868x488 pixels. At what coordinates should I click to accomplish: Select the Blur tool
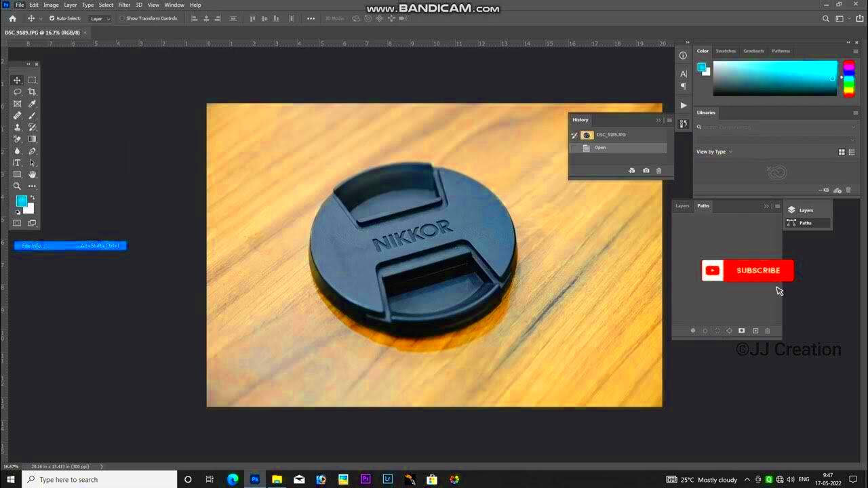point(18,151)
